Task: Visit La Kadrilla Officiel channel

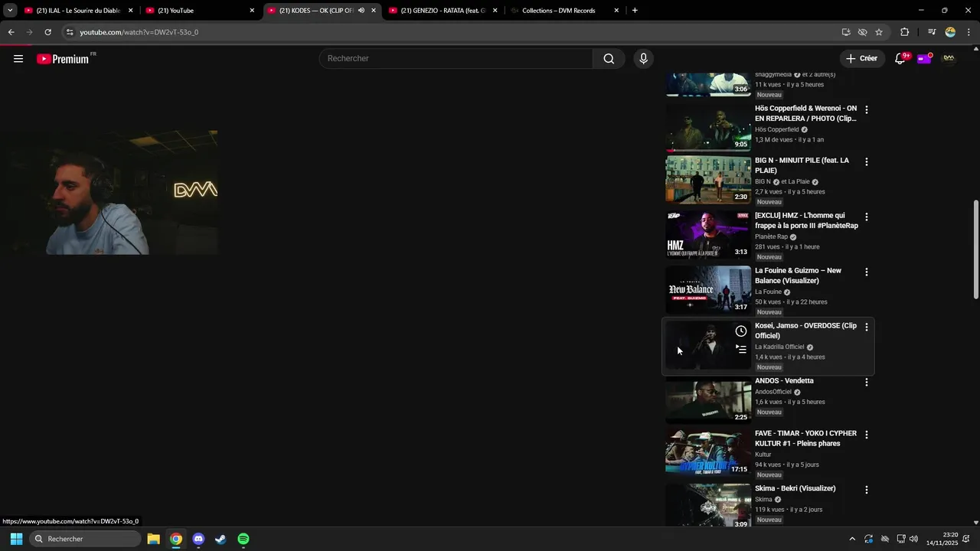Action: pos(779,347)
